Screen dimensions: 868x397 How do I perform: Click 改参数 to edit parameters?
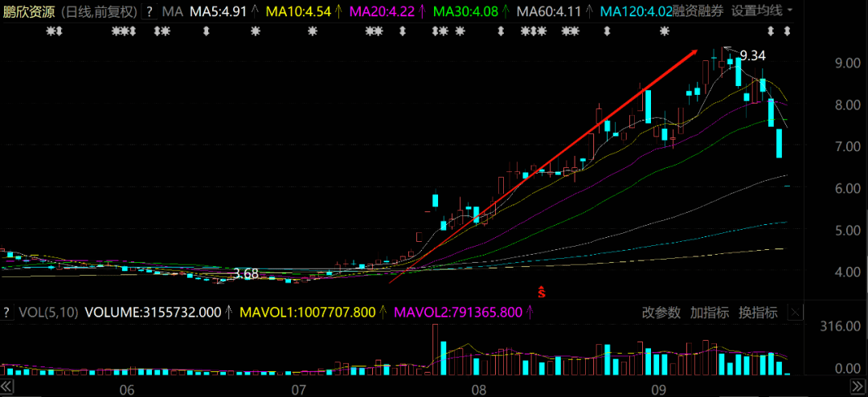coord(661,313)
